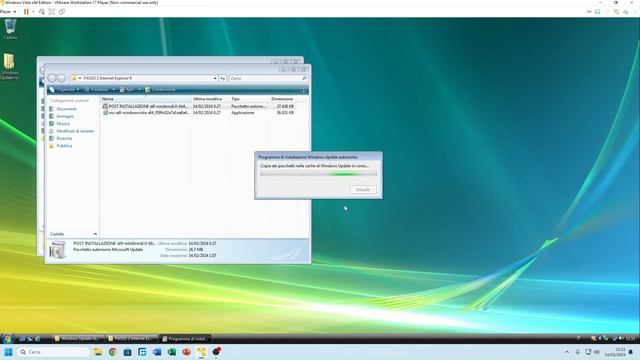Sort files by the Dimensione column
The height and width of the screenshot is (360, 640).
click(x=282, y=99)
